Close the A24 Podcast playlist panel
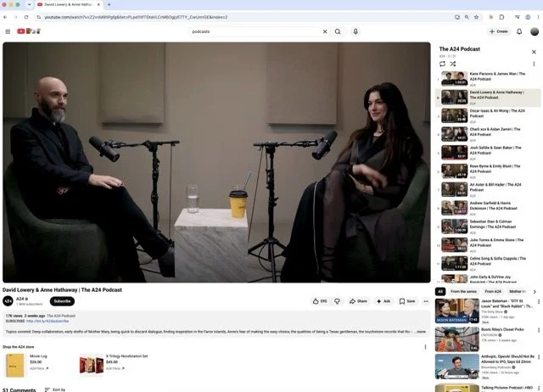543x392 pixels. tap(534, 52)
